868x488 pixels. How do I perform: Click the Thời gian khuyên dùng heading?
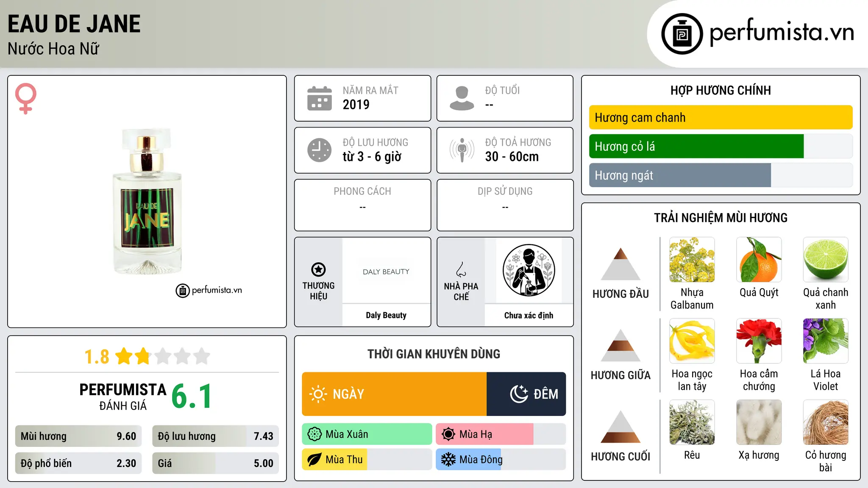click(434, 354)
